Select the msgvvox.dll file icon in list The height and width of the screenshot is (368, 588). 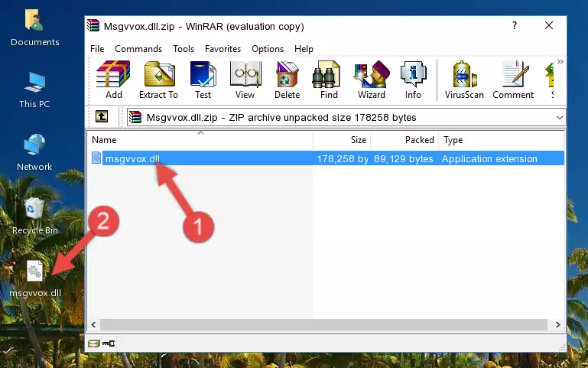(x=96, y=158)
